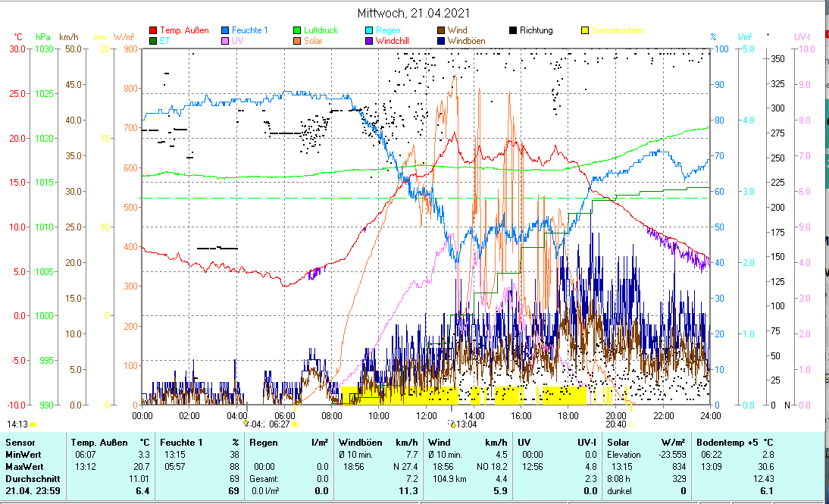The width and height of the screenshot is (829, 504).
Task: Click the 12:00 tick on the time axis
Action: tap(426, 415)
